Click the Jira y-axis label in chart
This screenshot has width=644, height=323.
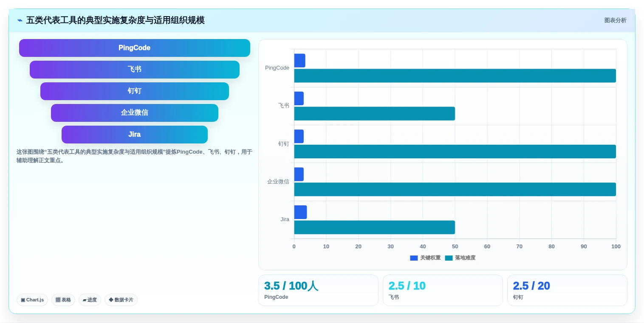[285, 219]
